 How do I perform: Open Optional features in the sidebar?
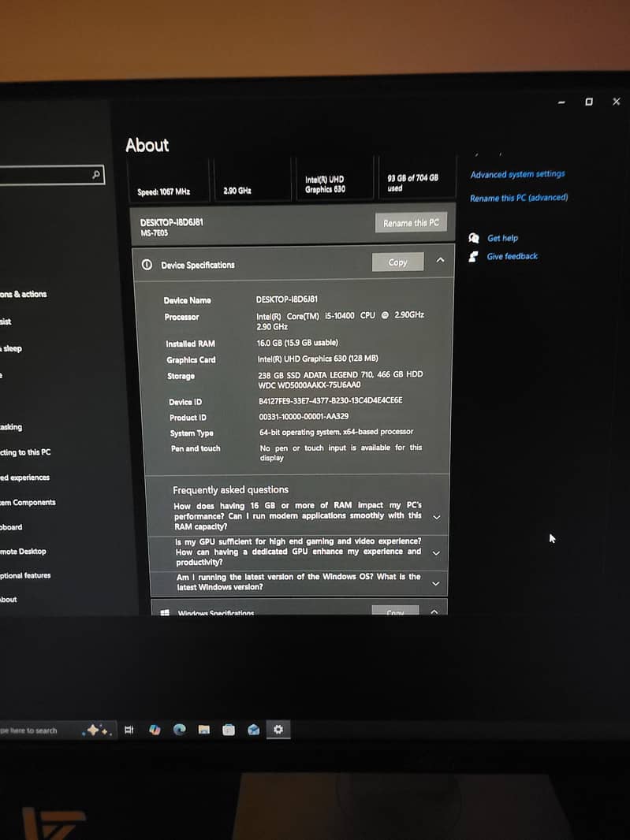pyautogui.click(x=25, y=575)
